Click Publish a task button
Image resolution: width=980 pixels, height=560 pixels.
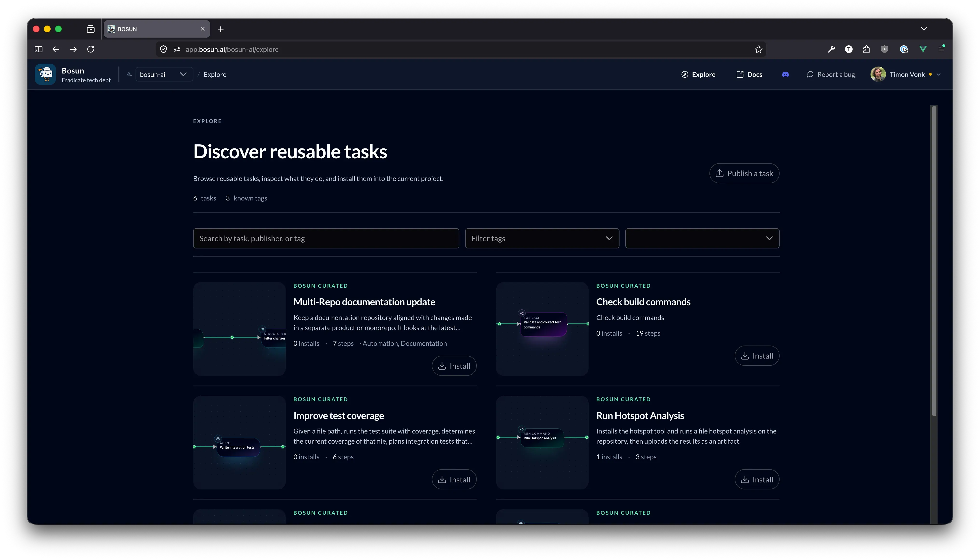click(x=744, y=173)
